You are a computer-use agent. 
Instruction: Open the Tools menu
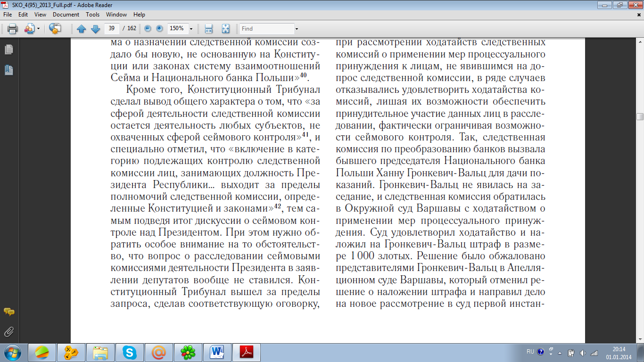point(92,15)
